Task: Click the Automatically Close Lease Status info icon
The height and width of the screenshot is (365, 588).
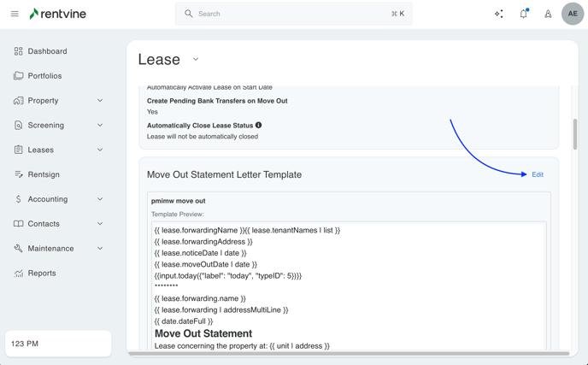Action: (259, 126)
